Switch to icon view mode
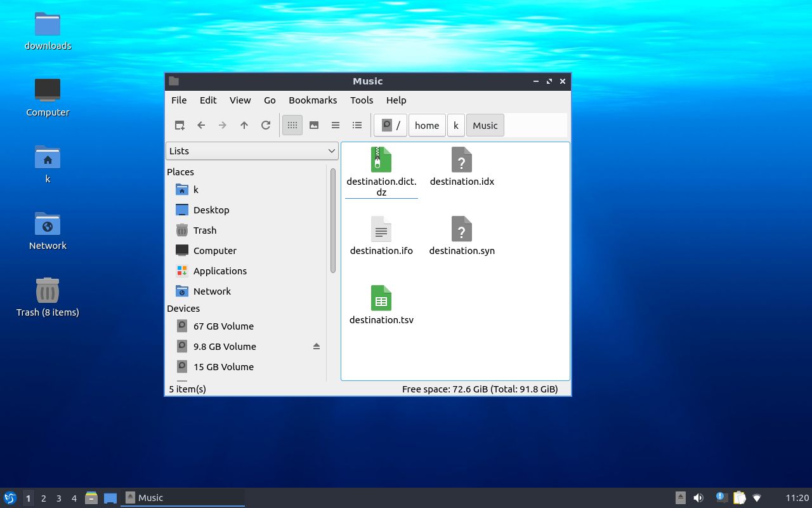 pyautogui.click(x=292, y=125)
